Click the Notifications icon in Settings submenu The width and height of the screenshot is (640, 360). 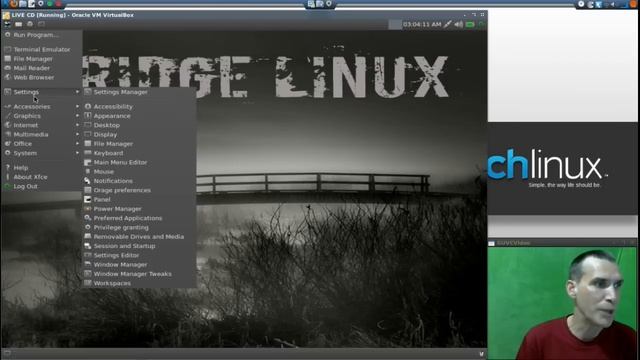click(x=88, y=181)
